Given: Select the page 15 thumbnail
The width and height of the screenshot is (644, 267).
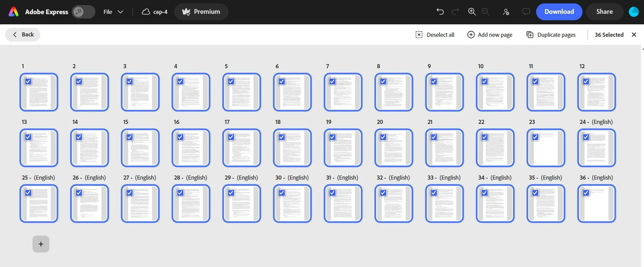Looking at the screenshot, I should (140, 148).
